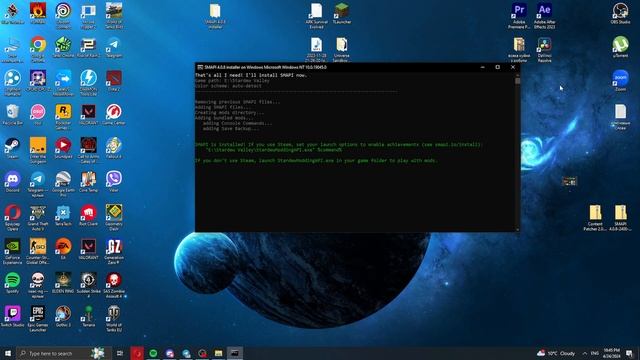The height and width of the screenshot is (360, 640).
Task: Open the SAS Zombie Assault 4 shortcut
Action: (113, 285)
